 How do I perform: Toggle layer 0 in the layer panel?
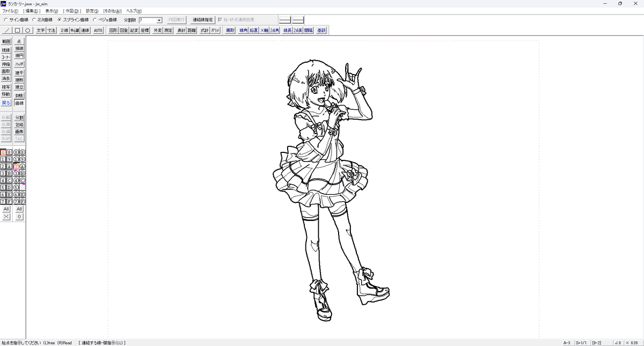tap(3, 152)
